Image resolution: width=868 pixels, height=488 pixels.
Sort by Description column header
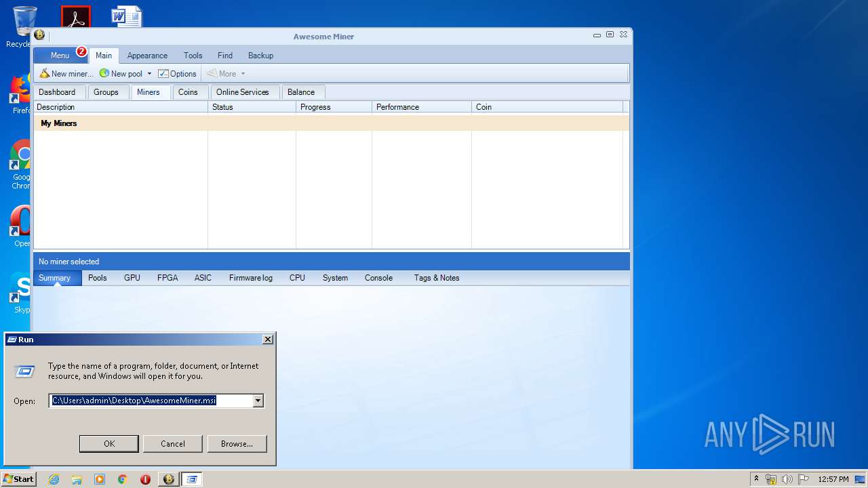(121, 107)
